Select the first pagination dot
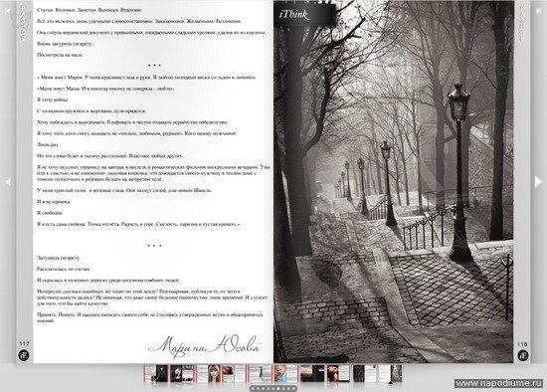The image size is (547, 392). (253, 388)
